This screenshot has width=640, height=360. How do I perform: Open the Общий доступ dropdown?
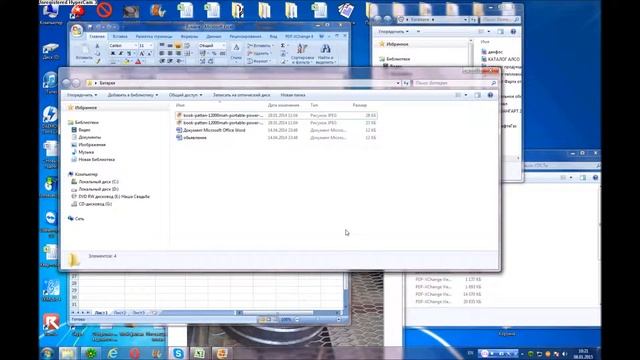pos(185,95)
